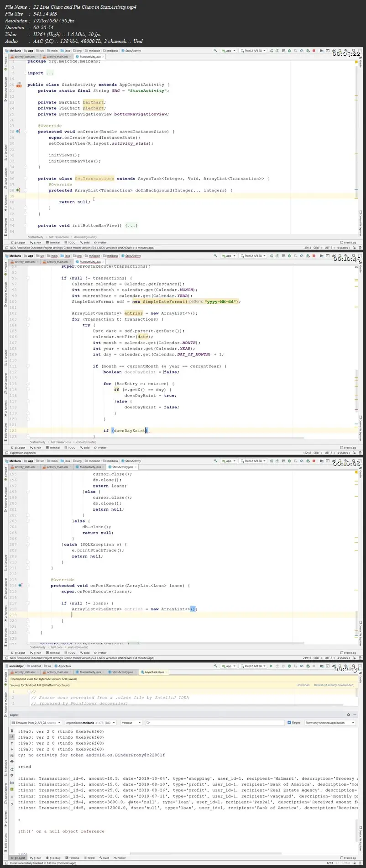The height and width of the screenshot is (868, 366).
Task: Open the org.meicode.meibank process dropdown
Action: coord(90,723)
